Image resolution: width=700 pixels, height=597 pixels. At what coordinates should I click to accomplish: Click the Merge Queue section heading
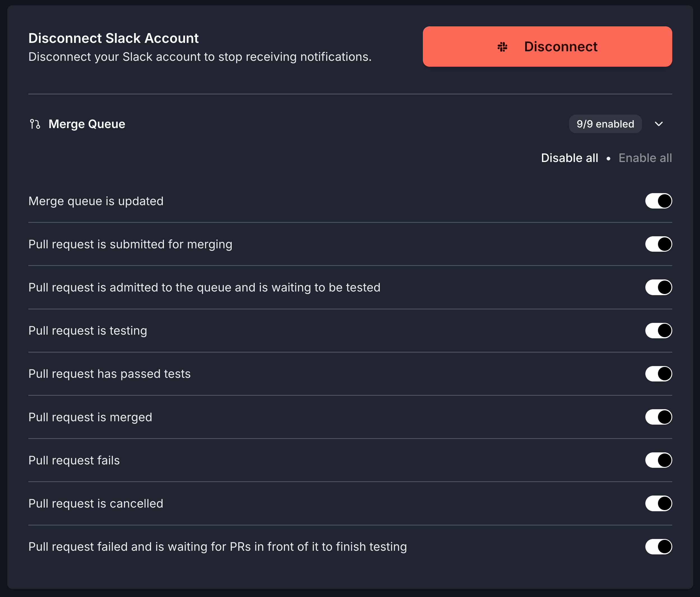click(x=87, y=124)
